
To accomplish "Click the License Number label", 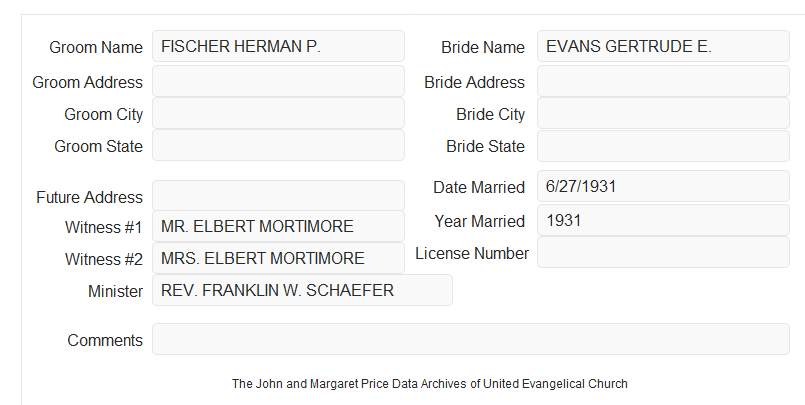I will tap(472, 254).
